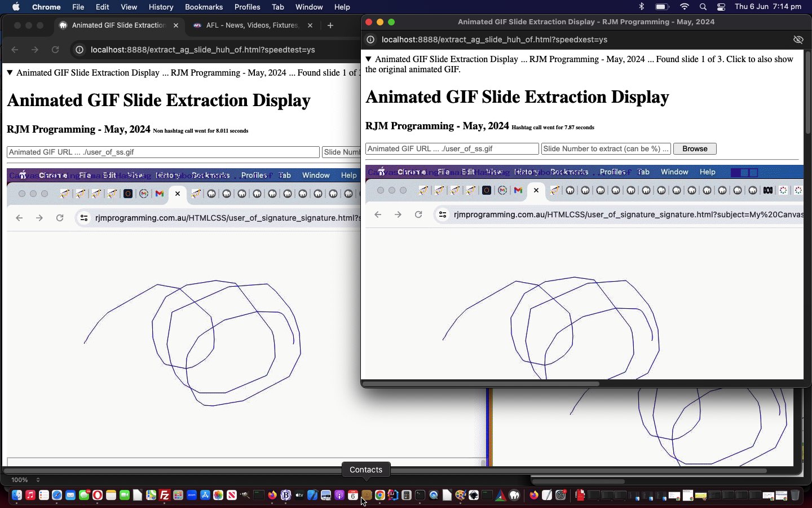This screenshot has height=508, width=812.
Task: Show battery status in the menu bar
Action: [662, 7]
